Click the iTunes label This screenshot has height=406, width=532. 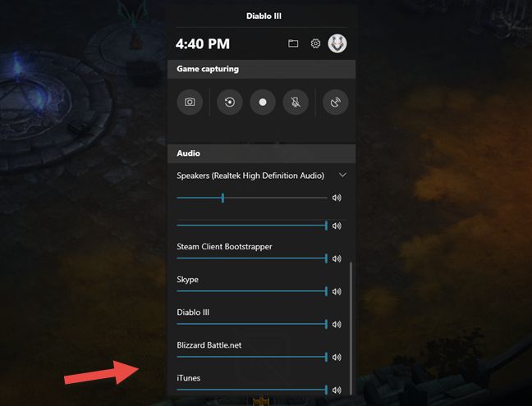click(x=188, y=378)
